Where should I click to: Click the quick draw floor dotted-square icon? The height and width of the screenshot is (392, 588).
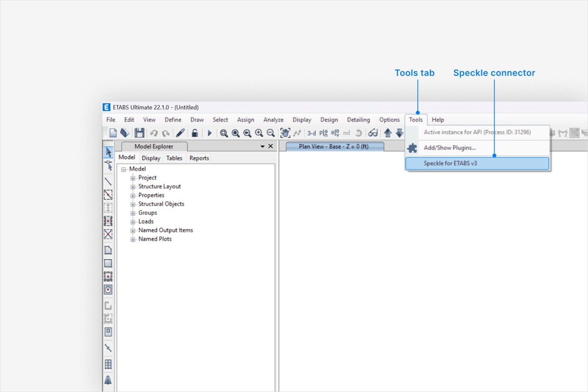[x=108, y=276]
